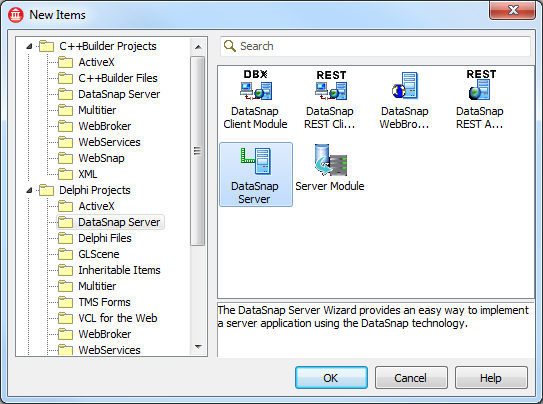Viewport: 543px width, 404px height.
Task: Select Multitier under Delphi Projects
Action: click(x=97, y=286)
